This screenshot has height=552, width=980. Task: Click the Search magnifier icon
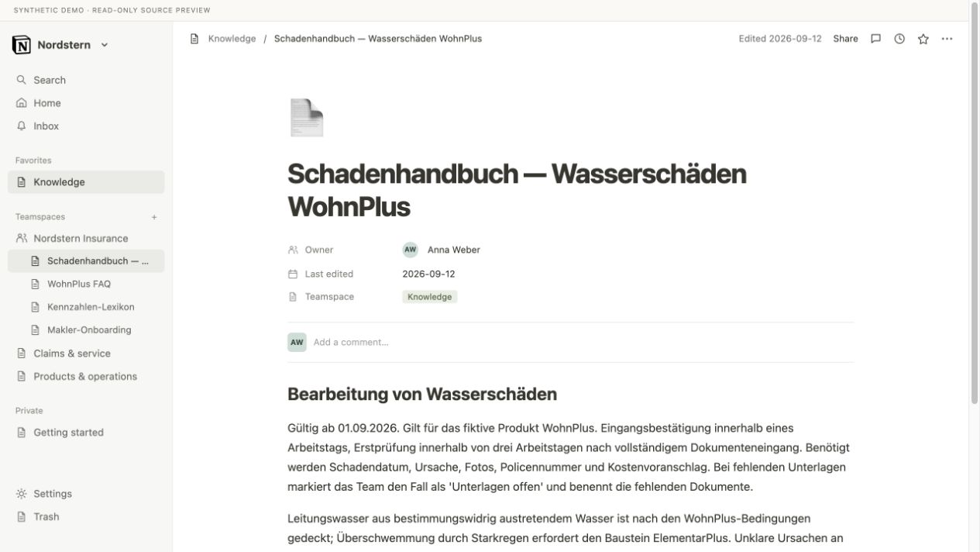tap(21, 80)
